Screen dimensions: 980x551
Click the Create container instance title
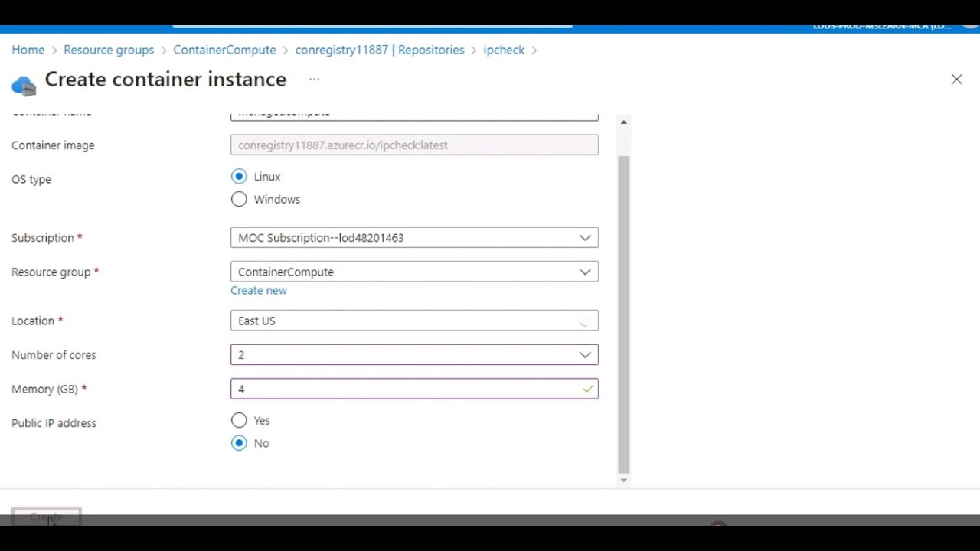click(x=165, y=80)
